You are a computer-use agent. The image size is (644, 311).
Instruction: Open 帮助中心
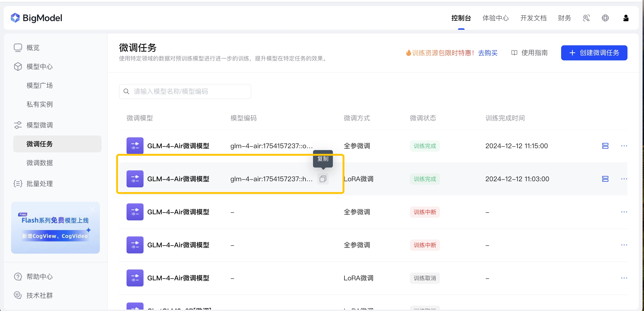[x=34, y=277]
